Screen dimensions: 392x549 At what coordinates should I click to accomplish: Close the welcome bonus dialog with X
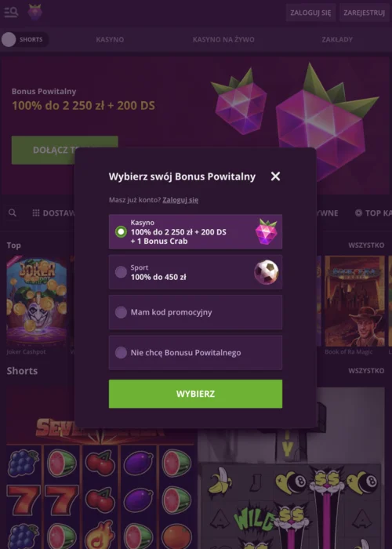click(x=275, y=176)
